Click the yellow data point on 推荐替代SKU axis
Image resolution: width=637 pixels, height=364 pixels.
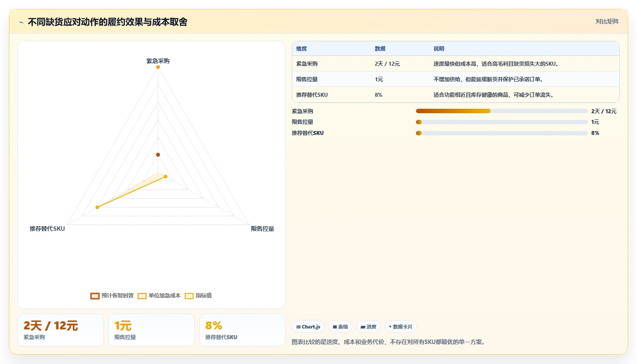[x=97, y=207]
